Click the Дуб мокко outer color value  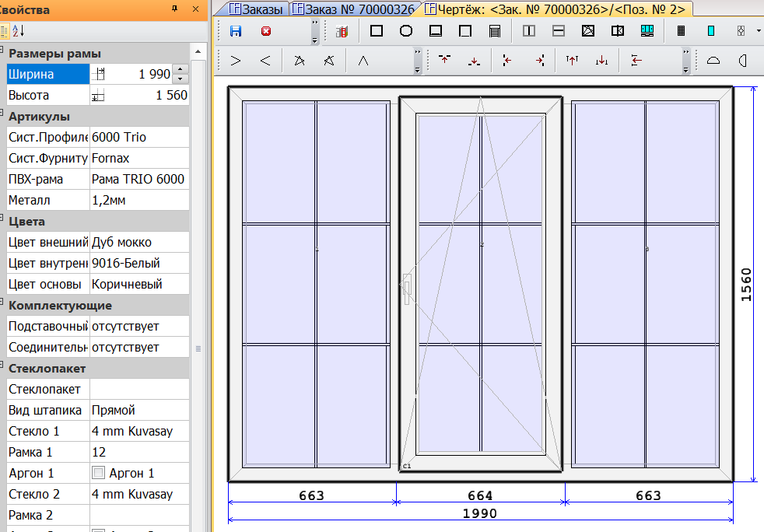(139, 242)
